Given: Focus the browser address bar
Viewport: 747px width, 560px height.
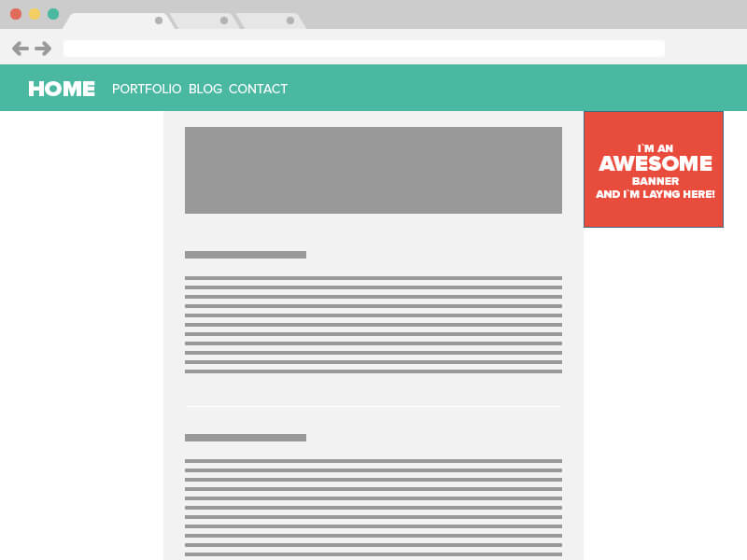Looking at the screenshot, I should [x=364, y=49].
